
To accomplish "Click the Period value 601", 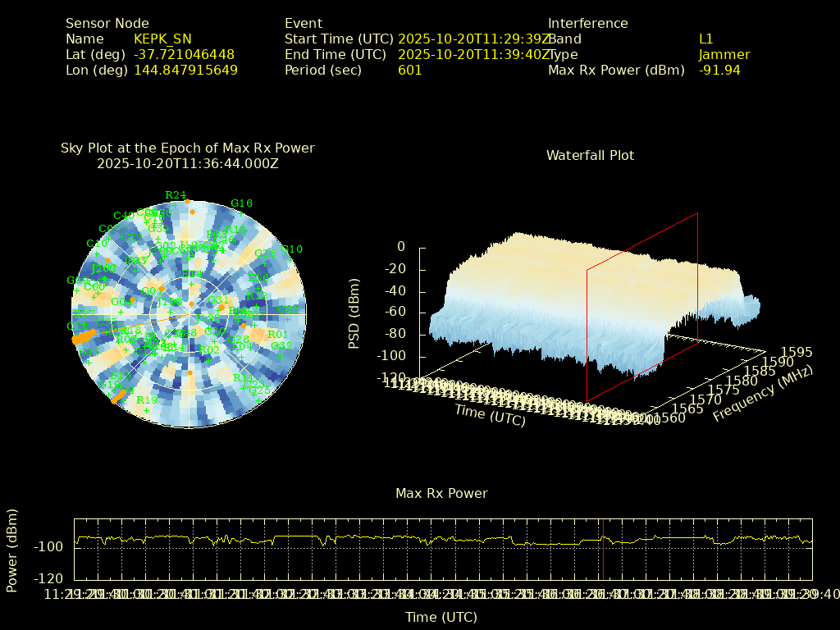I will [409, 71].
